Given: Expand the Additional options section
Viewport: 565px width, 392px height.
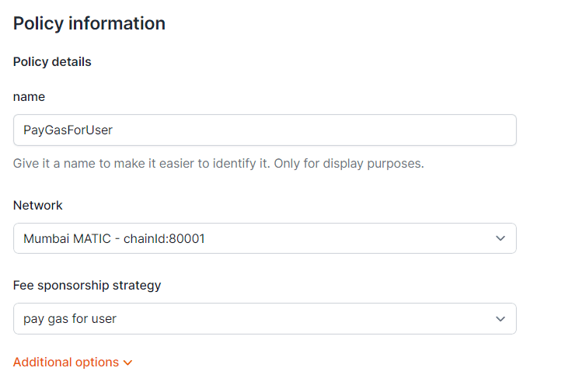Looking at the screenshot, I should pos(73,363).
